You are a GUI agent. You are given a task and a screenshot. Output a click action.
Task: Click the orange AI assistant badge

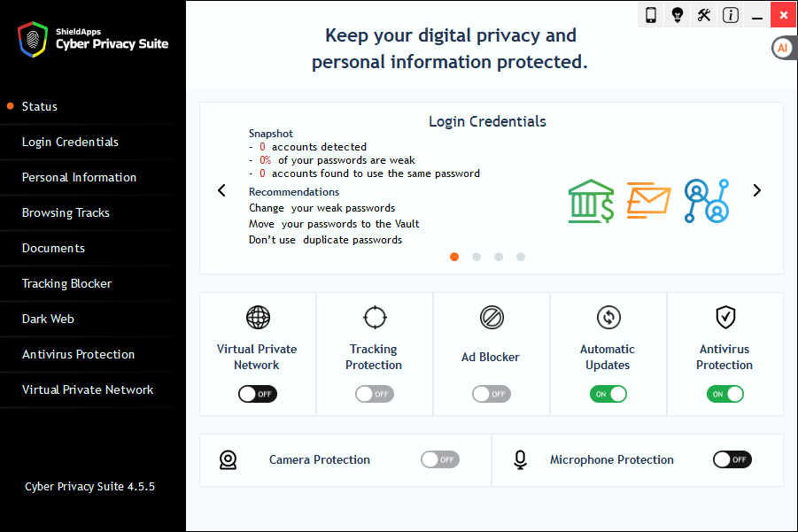click(x=783, y=49)
